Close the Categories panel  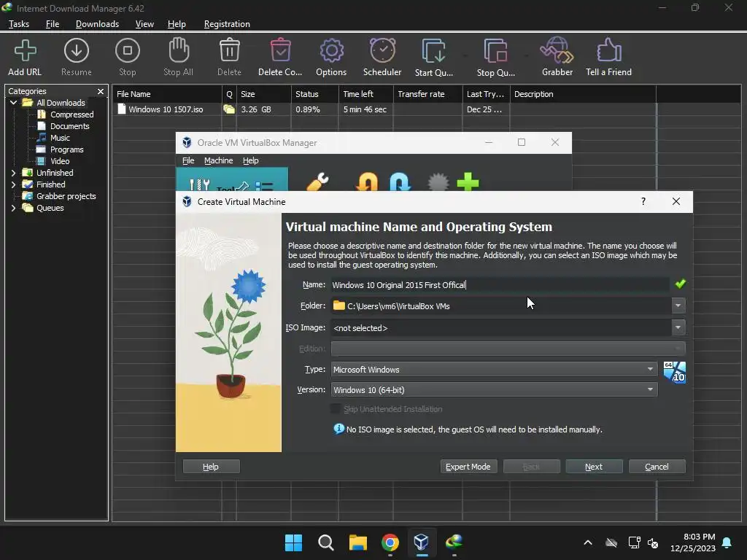click(101, 91)
